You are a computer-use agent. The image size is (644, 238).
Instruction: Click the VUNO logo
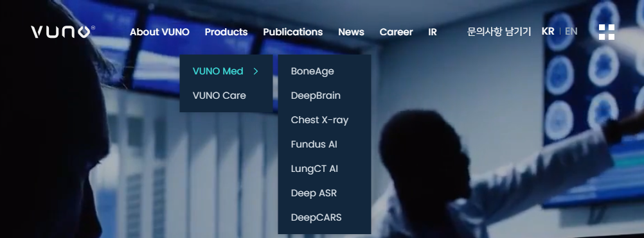coord(63,32)
